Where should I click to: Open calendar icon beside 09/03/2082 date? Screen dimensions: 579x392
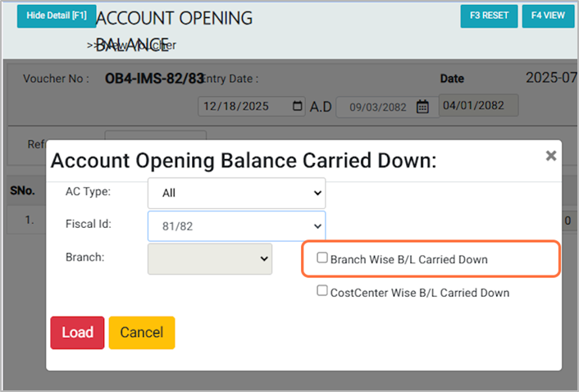pyautogui.click(x=423, y=107)
